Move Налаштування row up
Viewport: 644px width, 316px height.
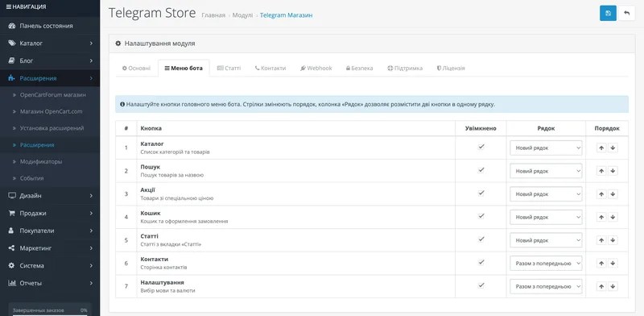pyautogui.click(x=601, y=286)
